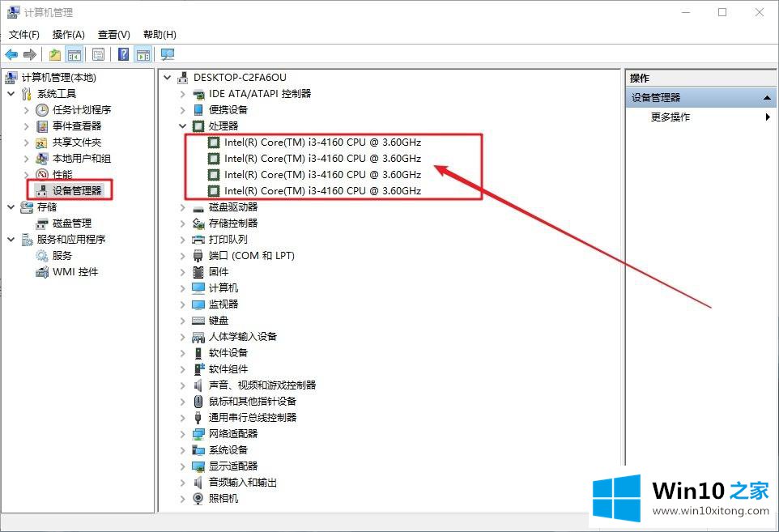Click the Scan for hardware changes monitor icon

click(x=168, y=54)
